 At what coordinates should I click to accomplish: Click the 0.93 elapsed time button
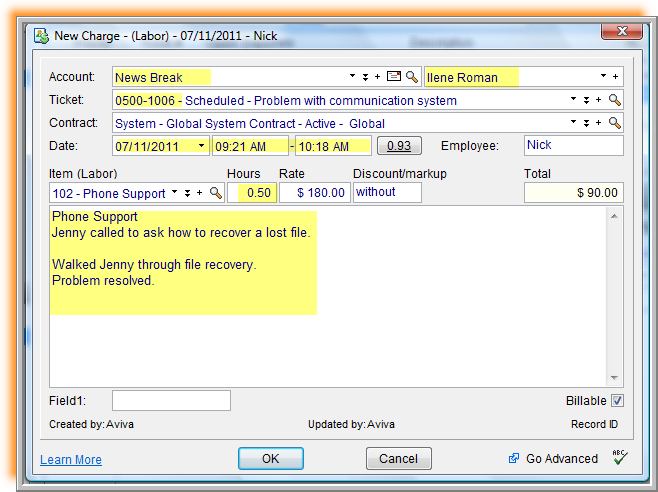[399, 146]
